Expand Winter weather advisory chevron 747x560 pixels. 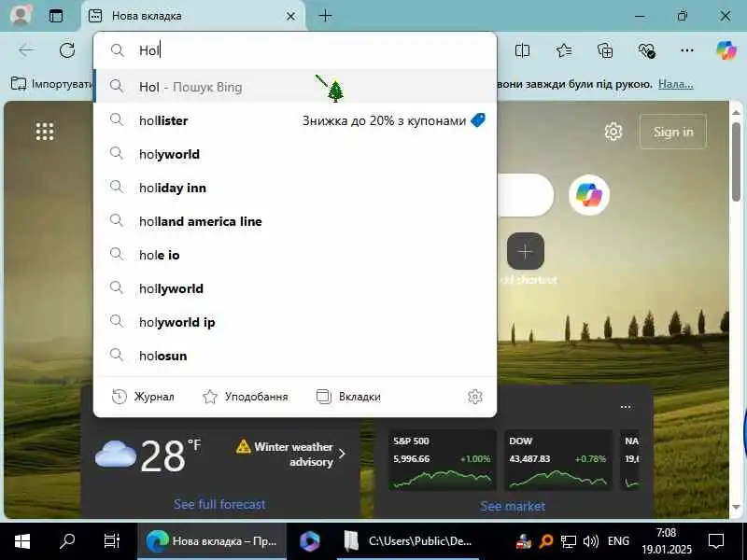(x=342, y=454)
